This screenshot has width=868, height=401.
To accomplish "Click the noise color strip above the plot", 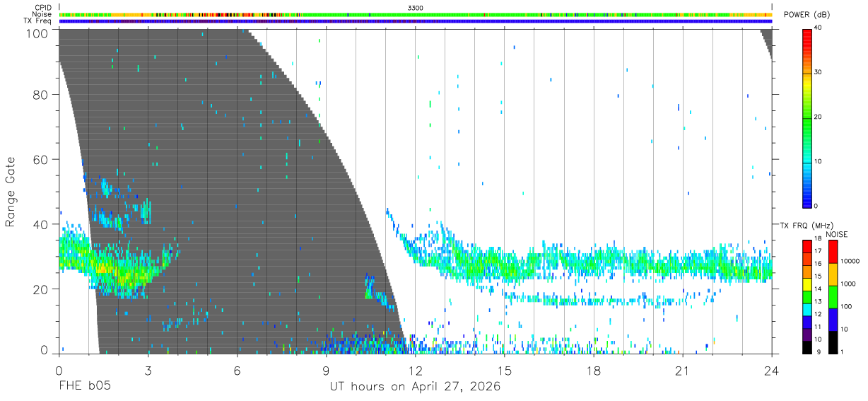I will (x=416, y=14).
